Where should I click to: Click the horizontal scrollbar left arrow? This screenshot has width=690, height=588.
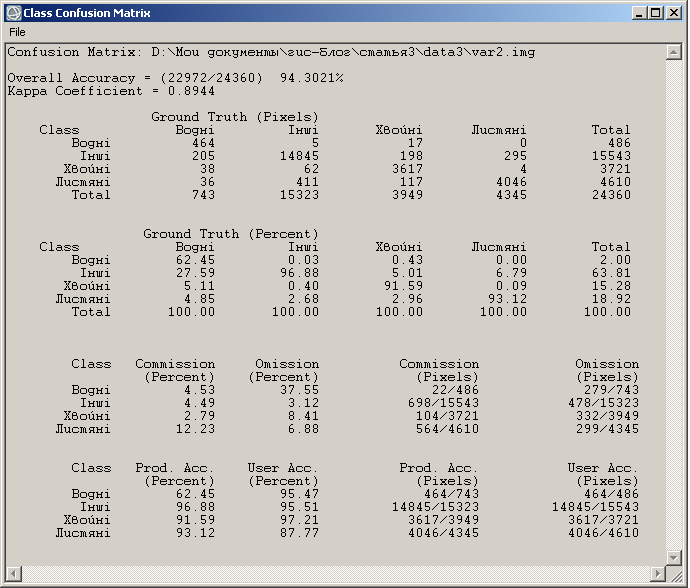tap(12, 575)
